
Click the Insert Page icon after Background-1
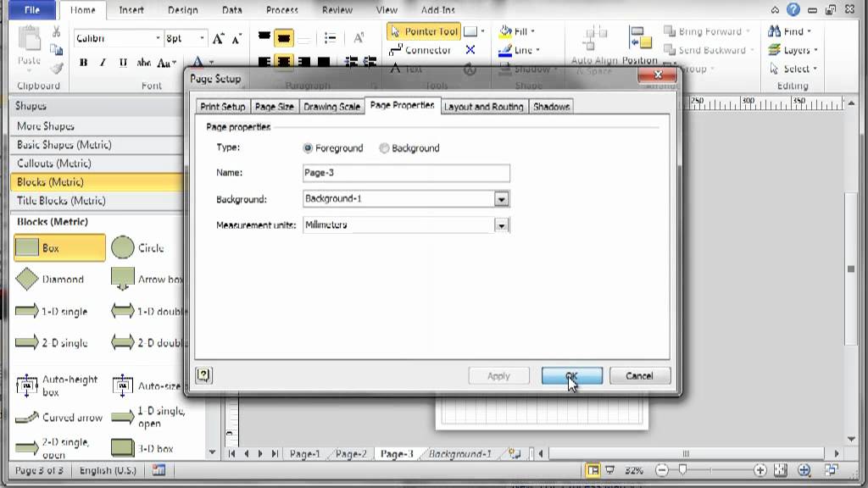(x=515, y=454)
